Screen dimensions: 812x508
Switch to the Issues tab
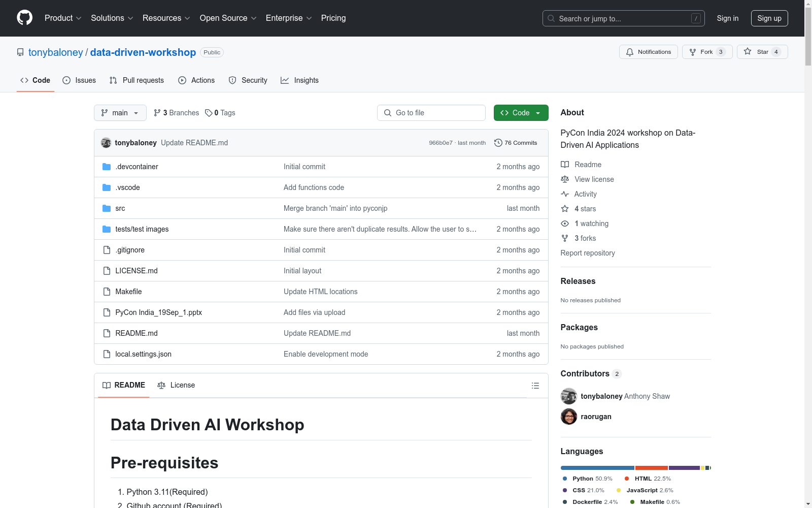click(79, 80)
